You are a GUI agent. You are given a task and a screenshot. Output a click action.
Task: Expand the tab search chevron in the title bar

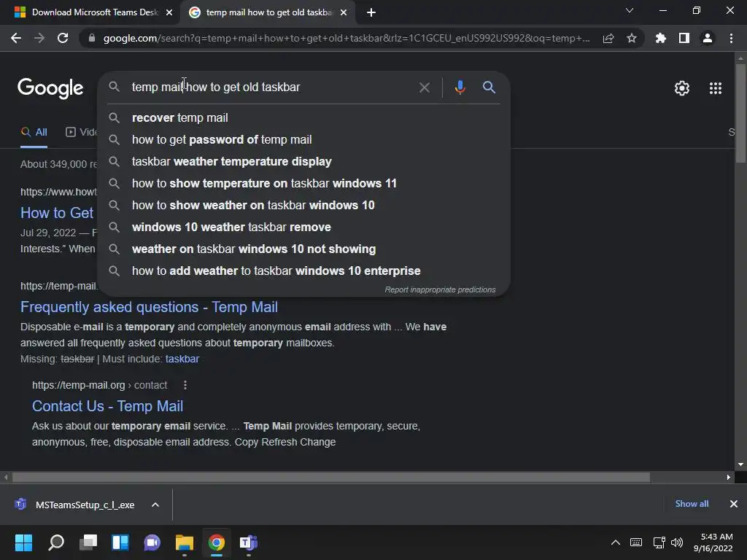[x=630, y=10]
